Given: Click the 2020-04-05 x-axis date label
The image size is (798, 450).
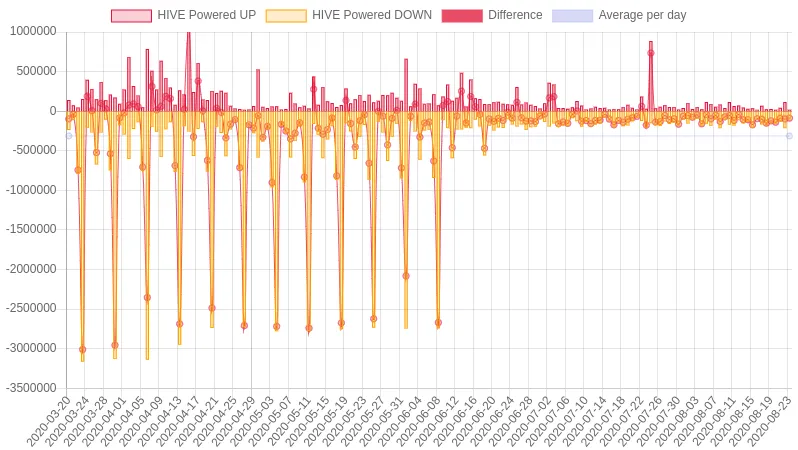Looking at the screenshot, I should (x=122, y=420).
